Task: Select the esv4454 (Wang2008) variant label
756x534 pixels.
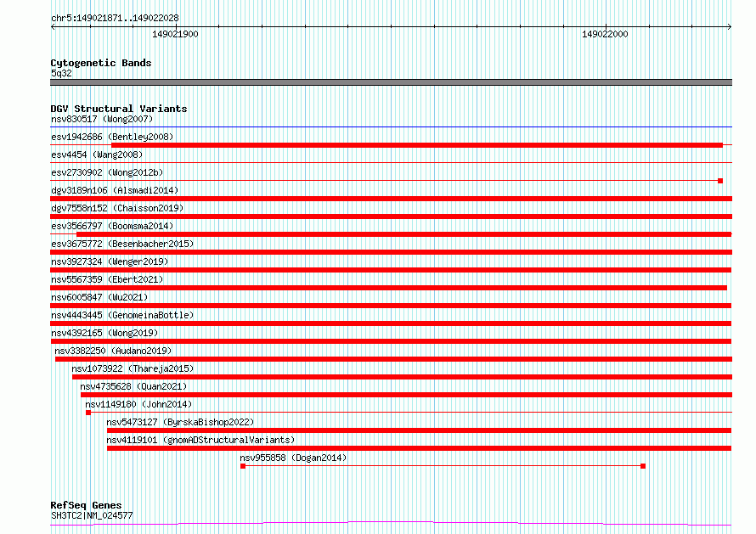Action: (x=97, y=155)
